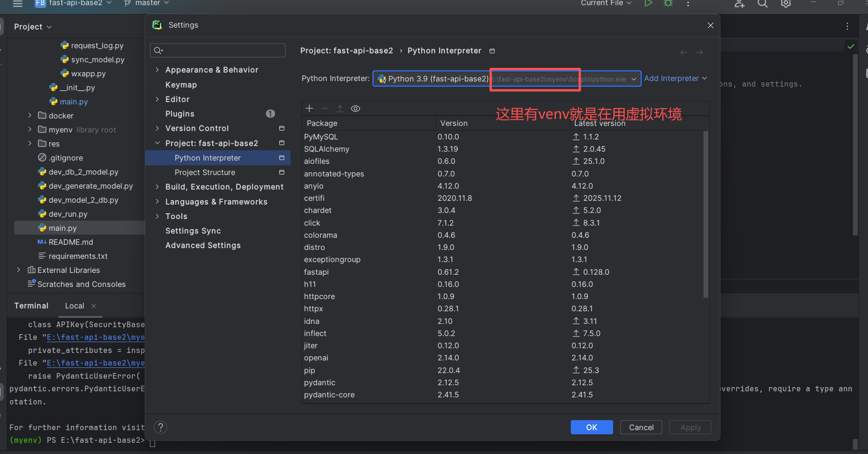Open the master branch dropdown
This screenshot has width=868, height=454.
pyautogui.click(x=146, y=3)
